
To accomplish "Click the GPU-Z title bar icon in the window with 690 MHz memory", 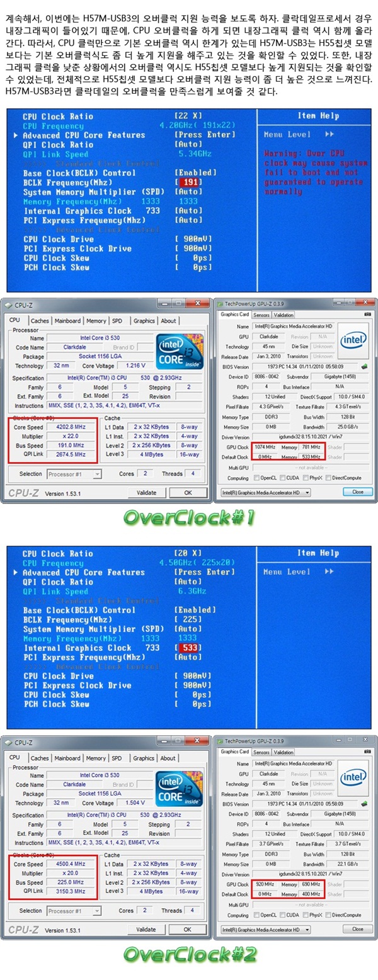I will pyautogui.click(x=220, y=740).
